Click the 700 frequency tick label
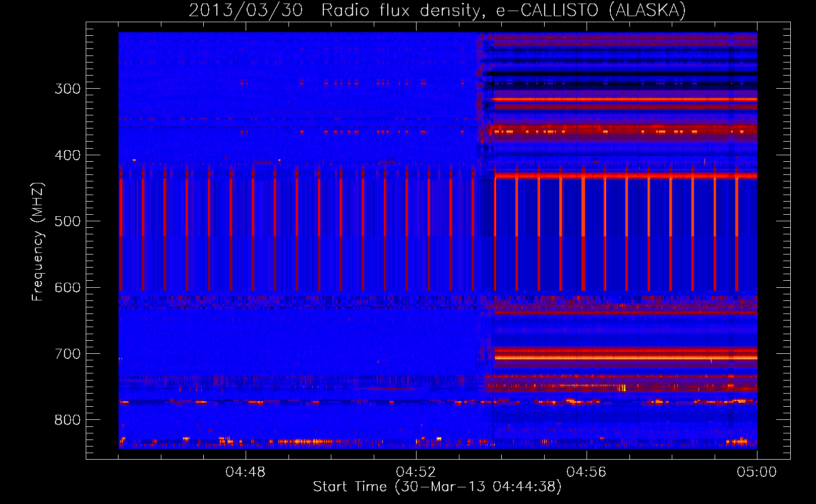Viewport: 816px width, 504px height. coord(68,354)
